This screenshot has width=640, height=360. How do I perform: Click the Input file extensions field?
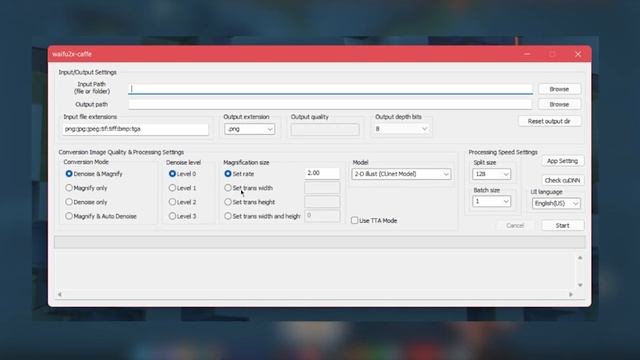(136, 129)
